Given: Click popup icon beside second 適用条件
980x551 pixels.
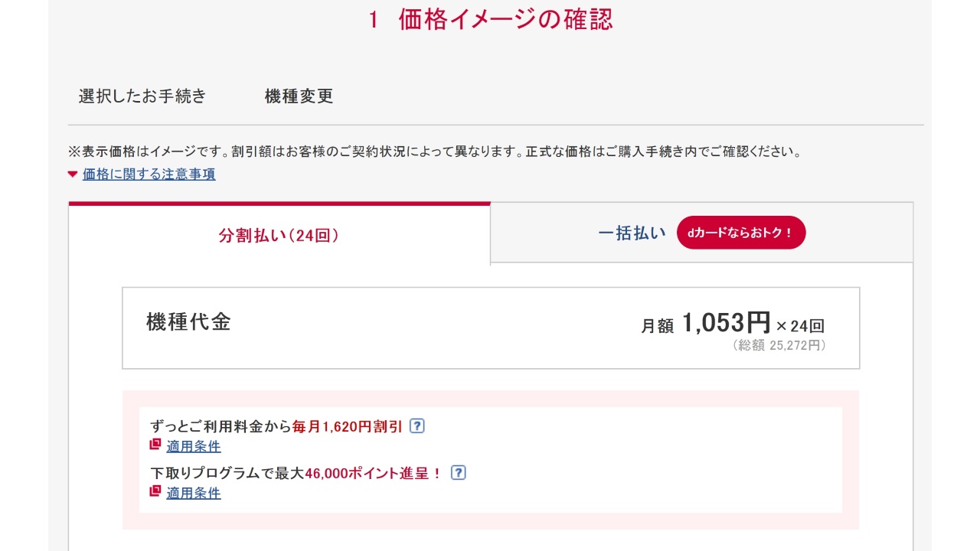Looking at the screenshot, I should coord(155,492).
